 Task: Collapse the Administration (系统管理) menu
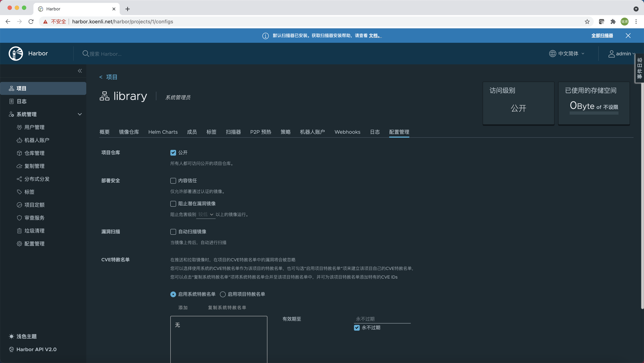[x=80, y=114]
